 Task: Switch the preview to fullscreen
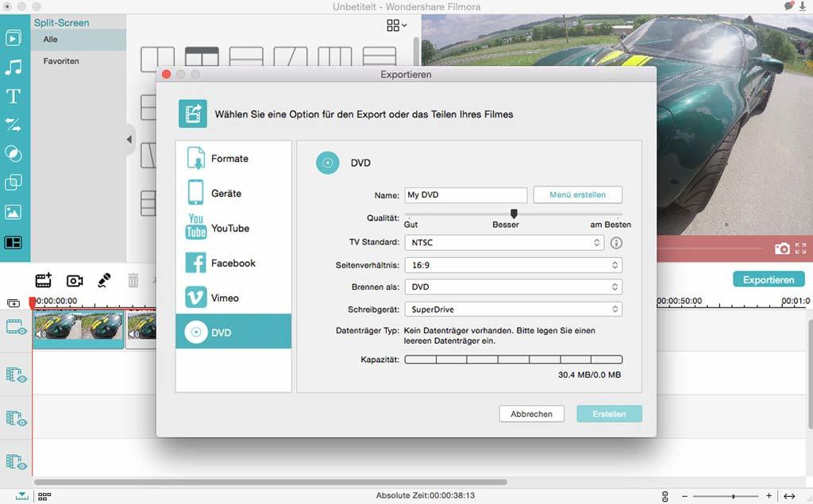tap(800, 249)
